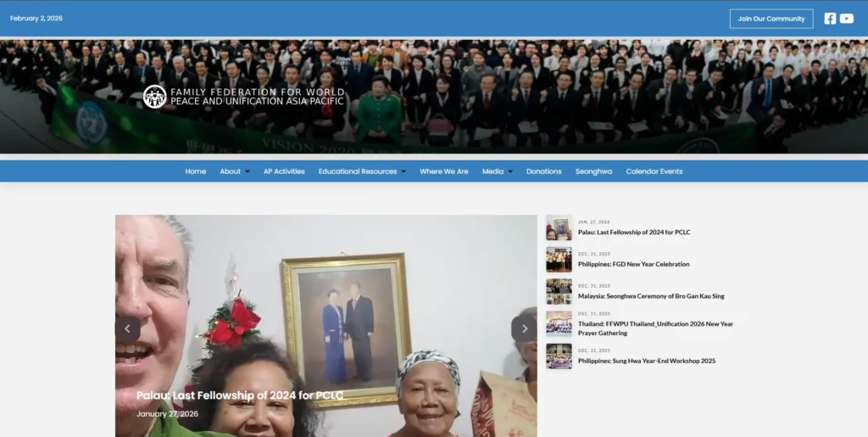Open Philippines: FGD New Year Celebration article
The width and height of the screenshot is (868, 437).
click(x=633, y=264)
